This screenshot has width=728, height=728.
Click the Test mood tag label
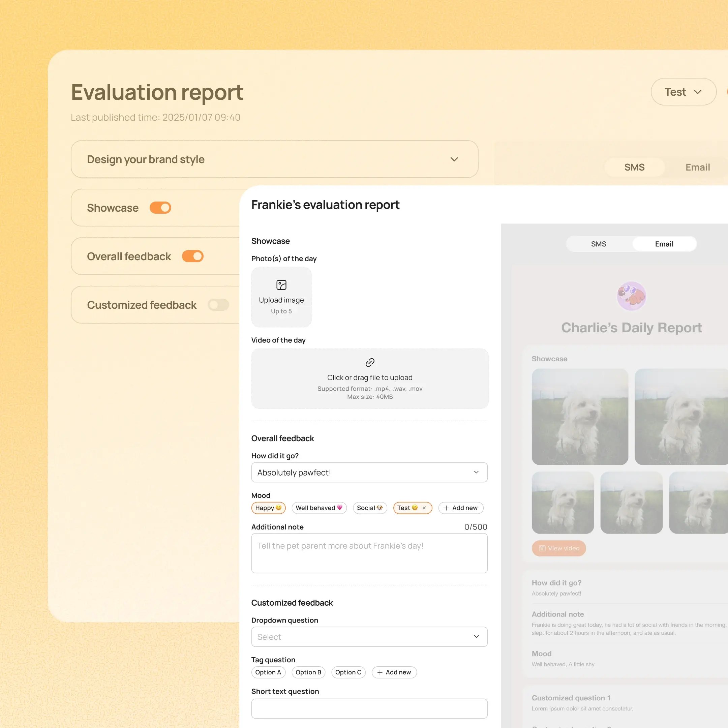pos(403,508)
